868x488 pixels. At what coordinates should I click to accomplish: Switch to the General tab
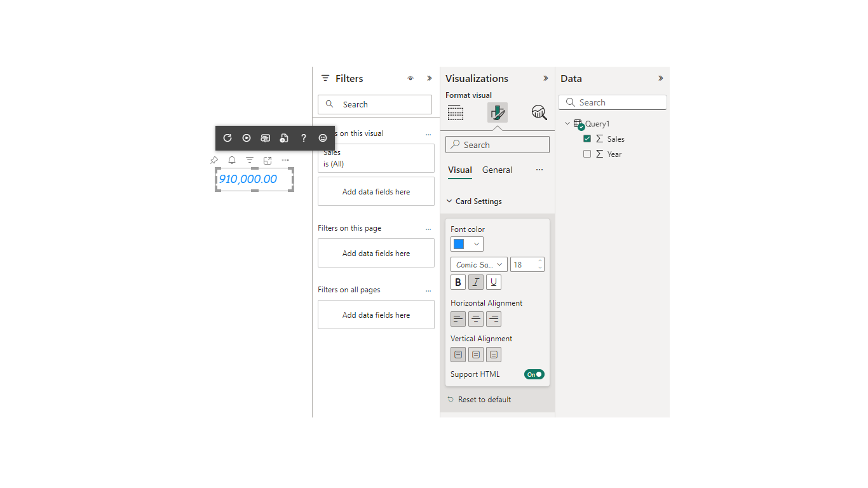[x=497, y=170]
